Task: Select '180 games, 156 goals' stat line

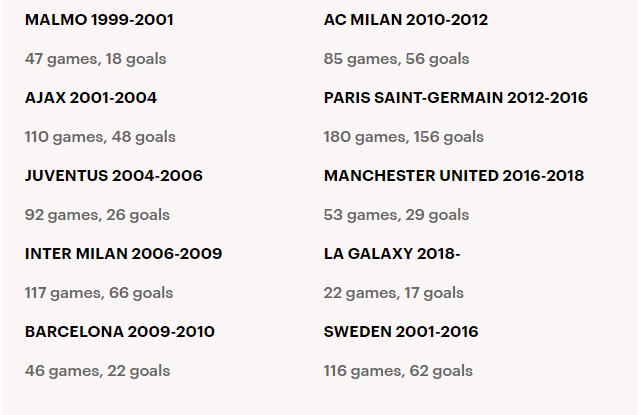Action: tap(403, 137)
